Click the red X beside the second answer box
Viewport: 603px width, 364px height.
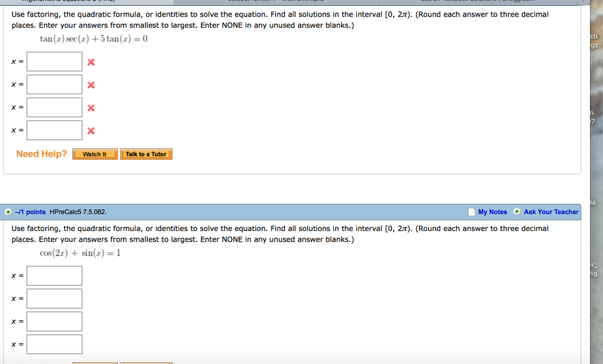point(91,84)
